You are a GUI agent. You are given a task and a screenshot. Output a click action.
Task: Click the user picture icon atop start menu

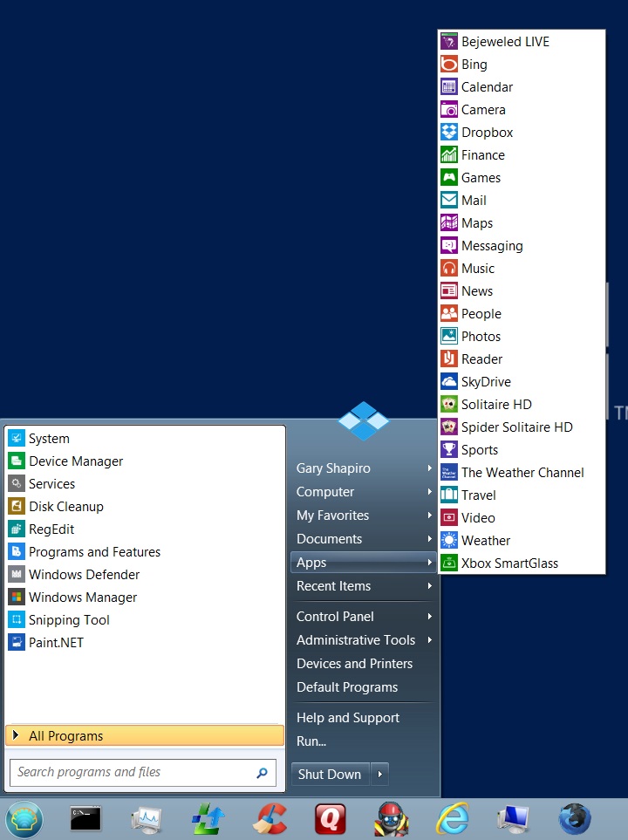[364, 420]
